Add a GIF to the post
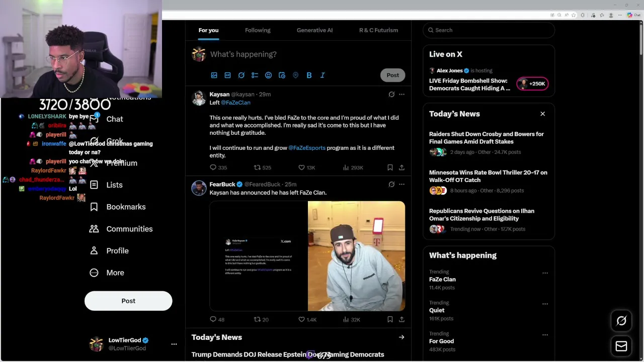This screenshot has width=644, height=362. [227, 75]
